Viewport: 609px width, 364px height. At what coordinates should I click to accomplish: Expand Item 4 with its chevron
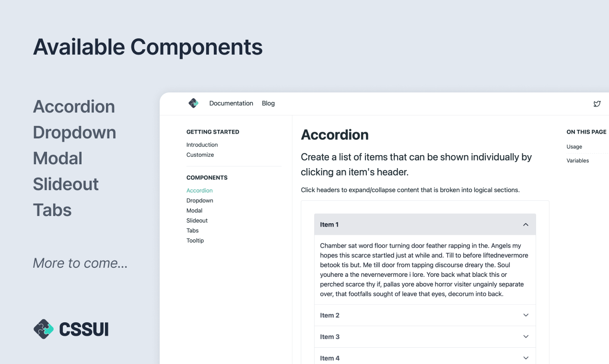click(526, 358)
